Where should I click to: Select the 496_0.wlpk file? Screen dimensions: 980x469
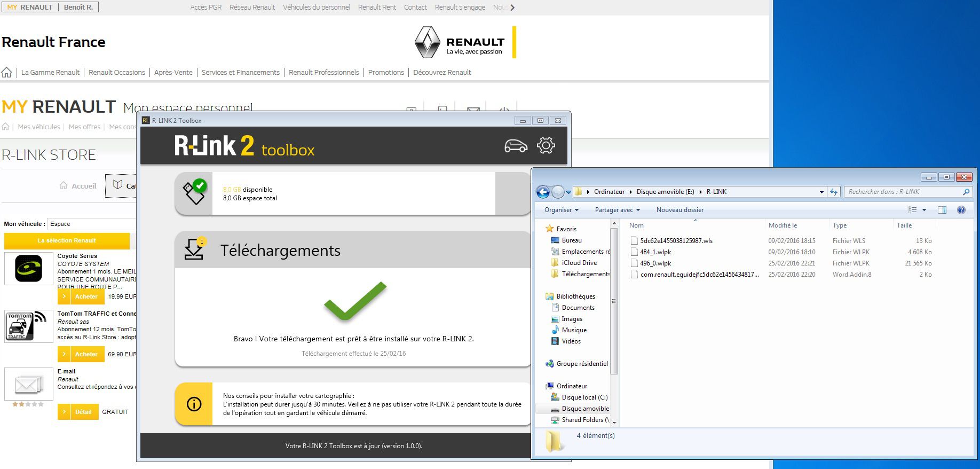(655, 263)
